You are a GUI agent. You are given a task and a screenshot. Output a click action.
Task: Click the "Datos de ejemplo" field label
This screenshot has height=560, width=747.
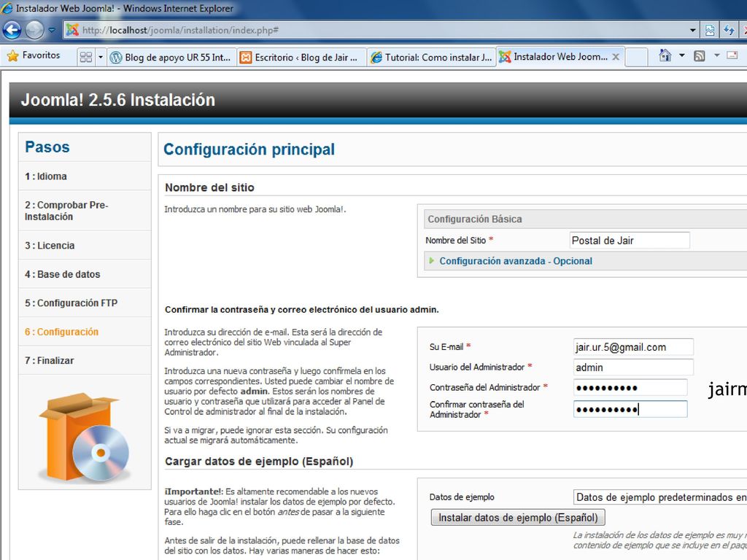point(462,497)
